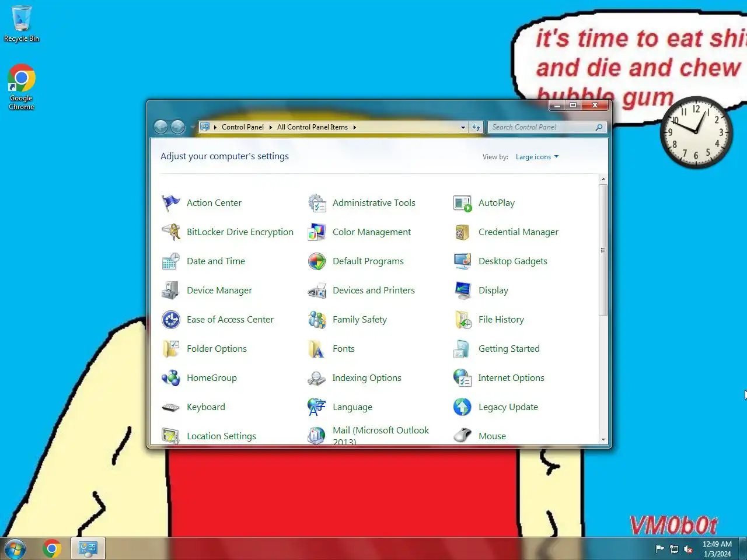747x560 pixels.
Task: Open the recent pages arrow beside Forward
Action: 192,127
